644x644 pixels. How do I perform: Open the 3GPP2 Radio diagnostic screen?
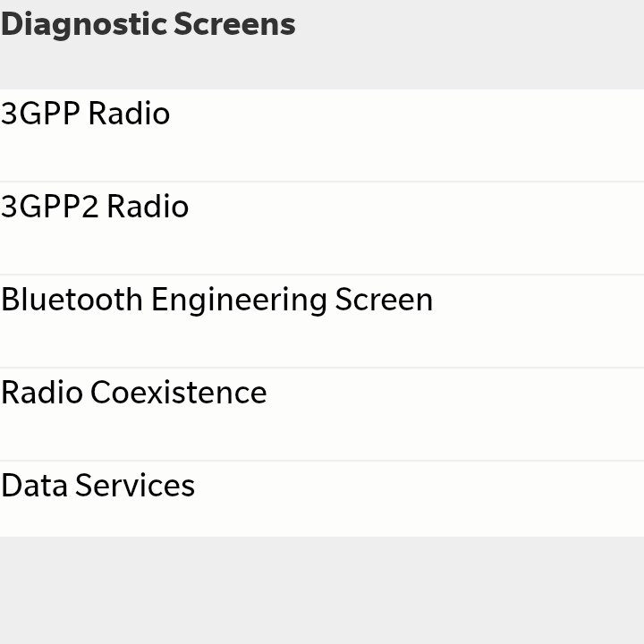point(322,228)
